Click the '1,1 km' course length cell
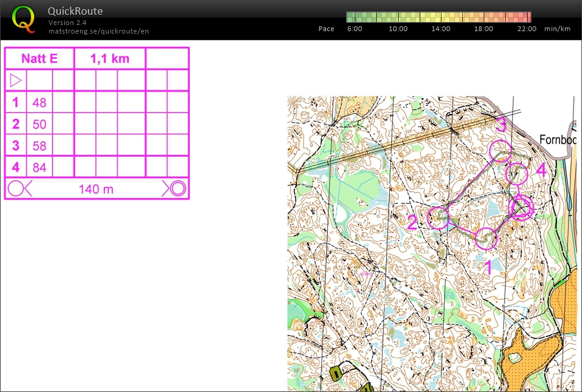The image size is (582, 392). [x=110, y=58]
